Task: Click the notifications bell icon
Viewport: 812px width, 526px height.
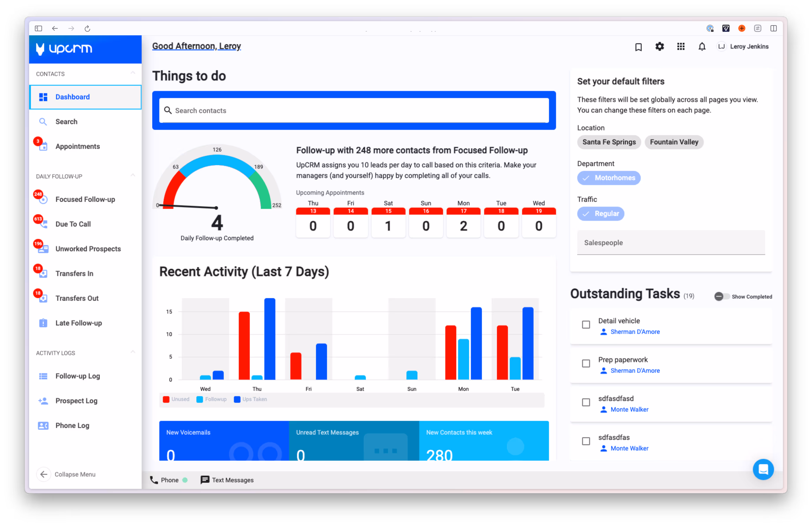Action: pyautogui.click(x=702, y=46)
